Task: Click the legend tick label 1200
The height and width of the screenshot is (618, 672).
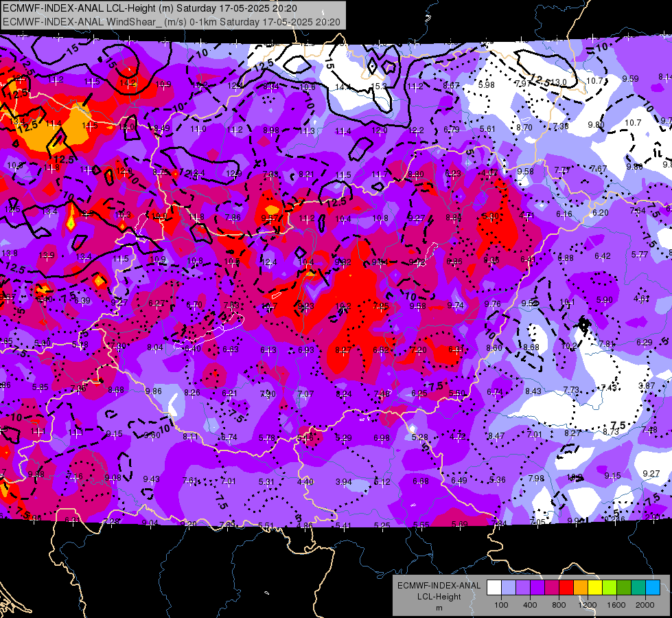Action: coord(588,605)
